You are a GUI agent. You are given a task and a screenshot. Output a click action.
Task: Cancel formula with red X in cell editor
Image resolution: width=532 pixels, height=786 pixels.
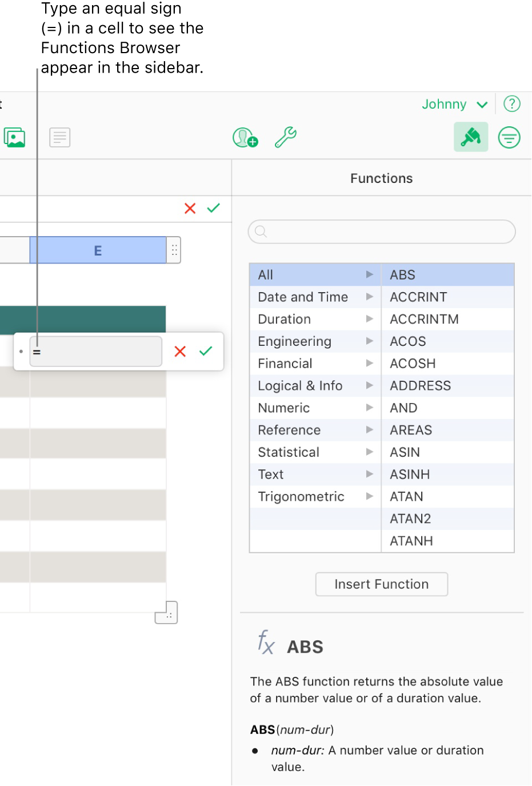180,351
